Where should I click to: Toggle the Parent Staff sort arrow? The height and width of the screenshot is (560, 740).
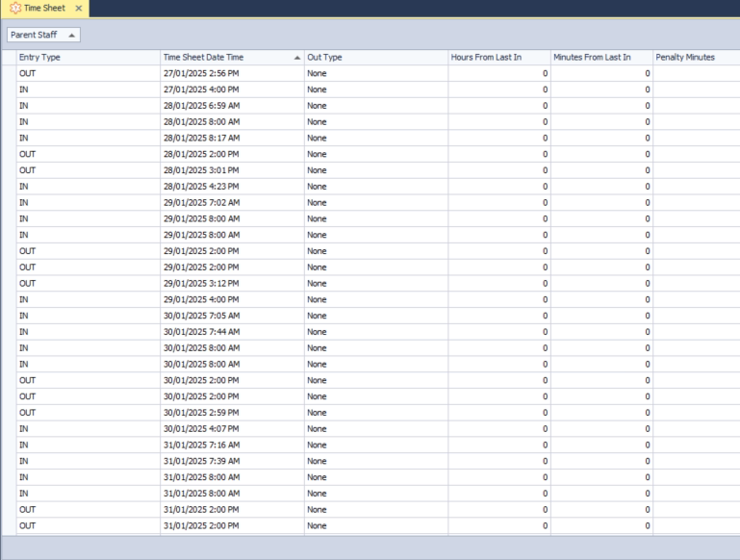pyautogui.click(x=73, y=35)
